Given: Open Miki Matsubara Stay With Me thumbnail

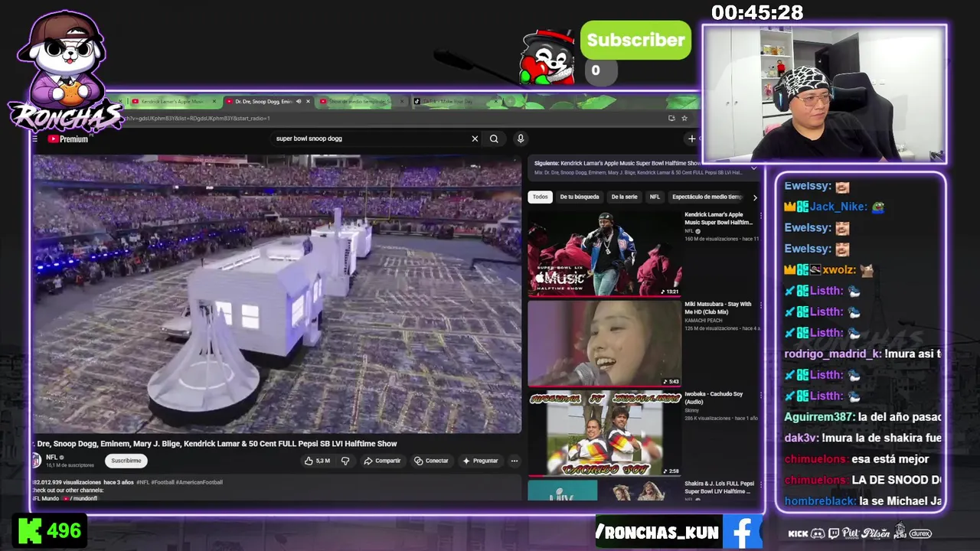Looking at the screenshot, I should [x=604, y=343].
